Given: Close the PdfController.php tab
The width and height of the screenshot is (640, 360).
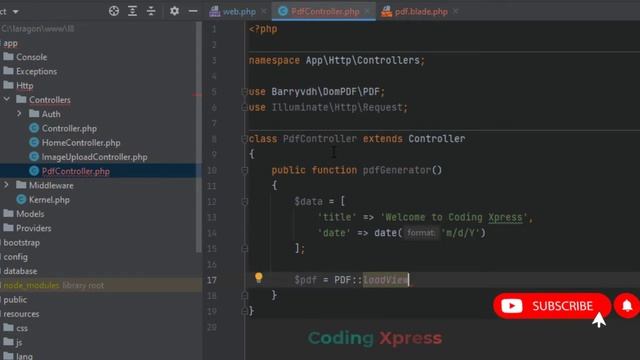Looking at the screenshot, I should point(367,11).
